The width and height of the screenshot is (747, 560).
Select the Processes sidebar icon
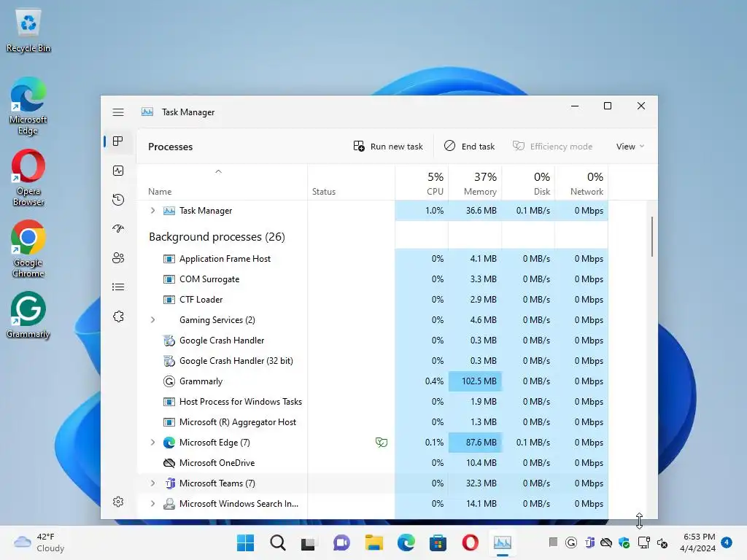point(118,141)
